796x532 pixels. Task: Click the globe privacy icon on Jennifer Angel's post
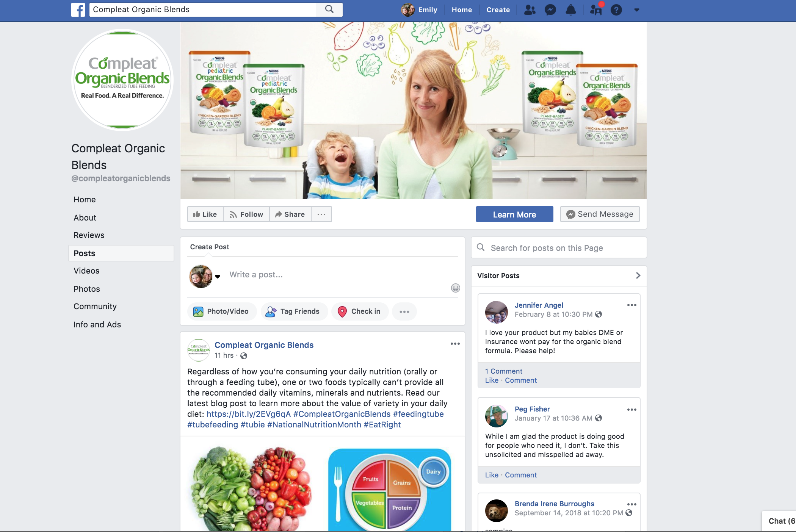tap(599, 314)
